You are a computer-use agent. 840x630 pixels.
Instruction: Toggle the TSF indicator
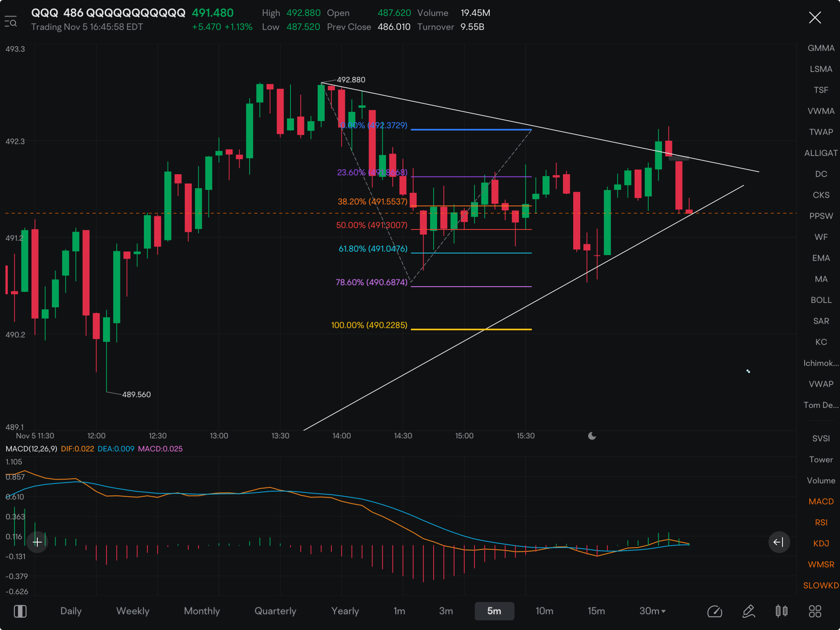coord(821,90)
